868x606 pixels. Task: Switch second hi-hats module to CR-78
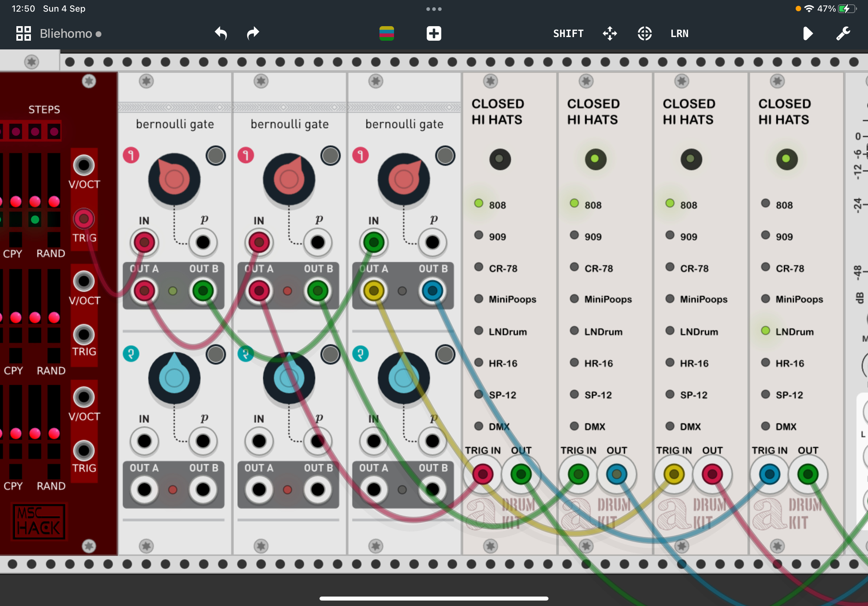coord(574,267)
